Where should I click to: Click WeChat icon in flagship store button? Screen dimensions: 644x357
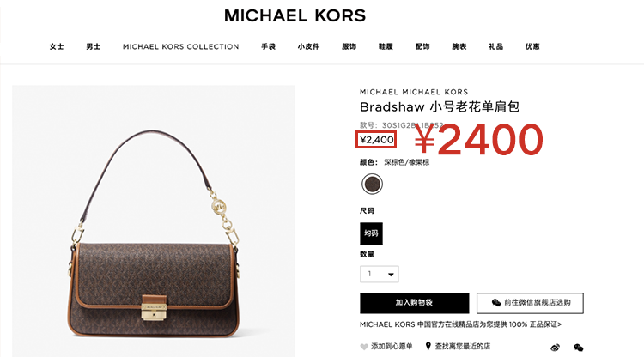(x=495, y=302)
